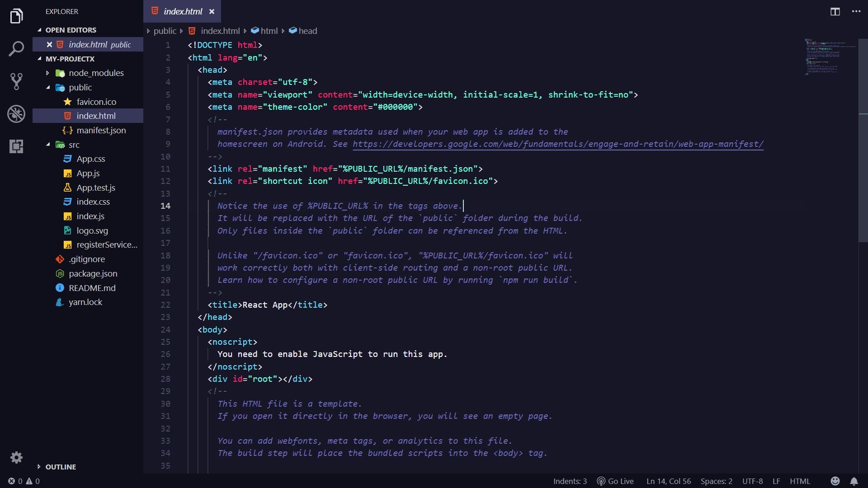Open the Search view in the activity bar
Screen dimensions: 868x488
tap(16, 49)
